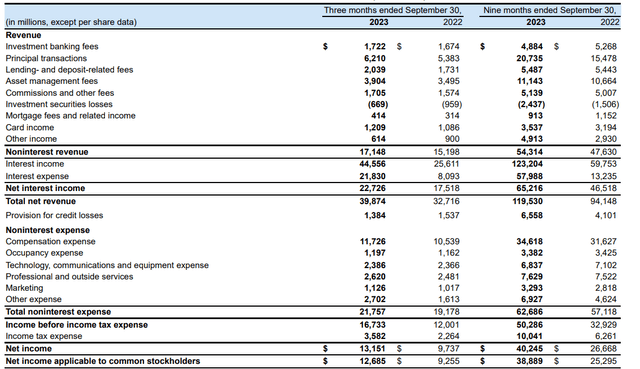Select the value 123,204 in Interest income
Viewport: 640px width, 369px height.
point(528,164)
